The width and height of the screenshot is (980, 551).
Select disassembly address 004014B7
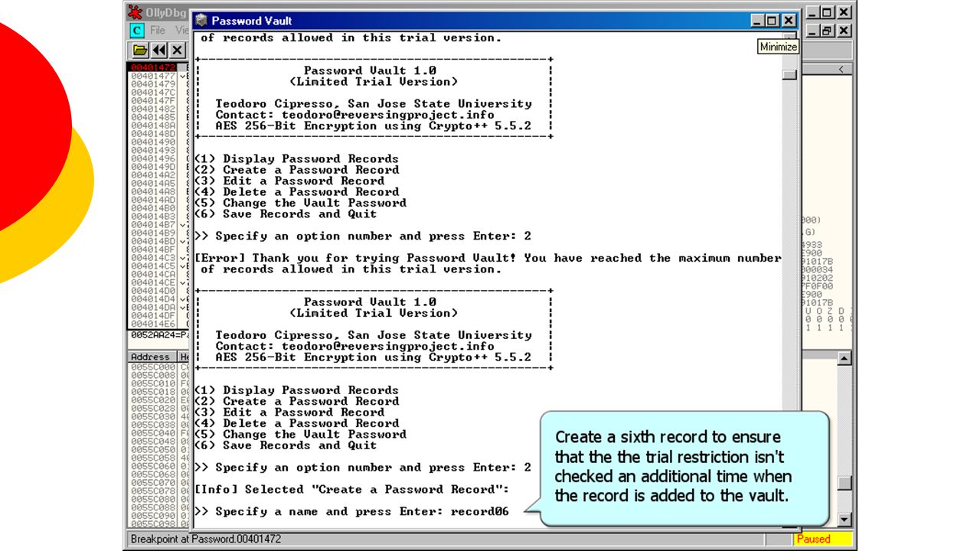point(153,225)
